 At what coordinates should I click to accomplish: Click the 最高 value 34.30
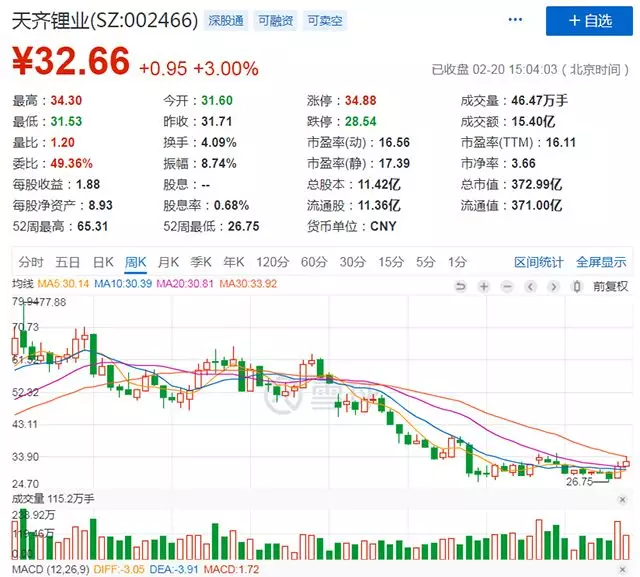pyautogui.click(x=66, y=100)
